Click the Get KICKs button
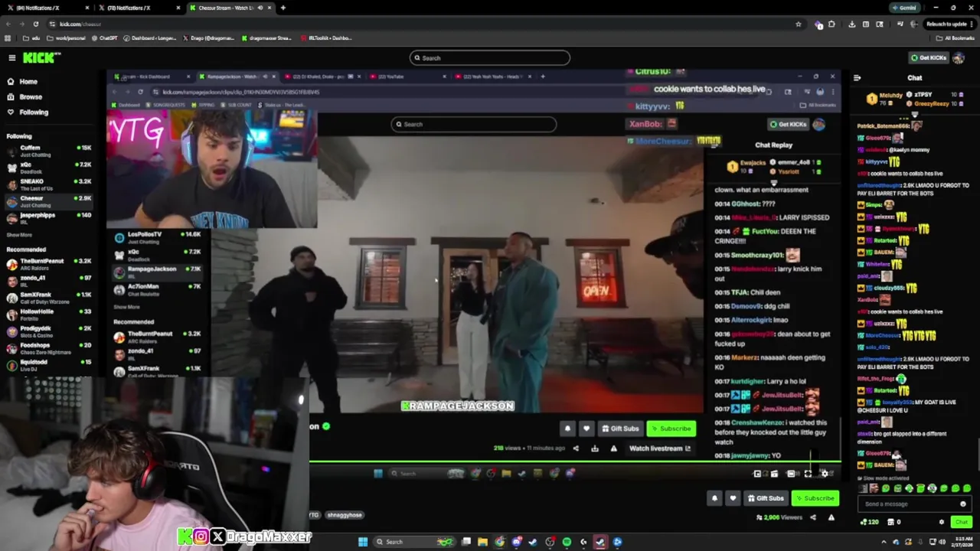Viewport: 980px width, 551px height. click(x=928, y=57)
